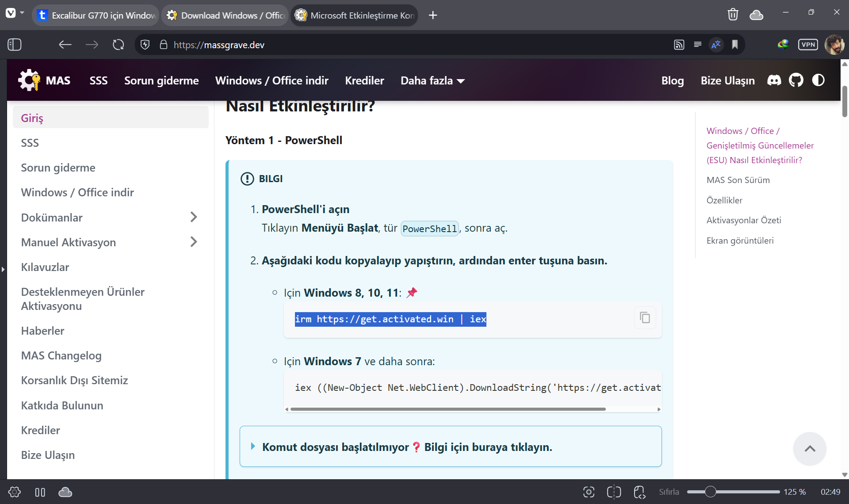
Task: Click the pause icon in status bar
Action: pos(40,492)
